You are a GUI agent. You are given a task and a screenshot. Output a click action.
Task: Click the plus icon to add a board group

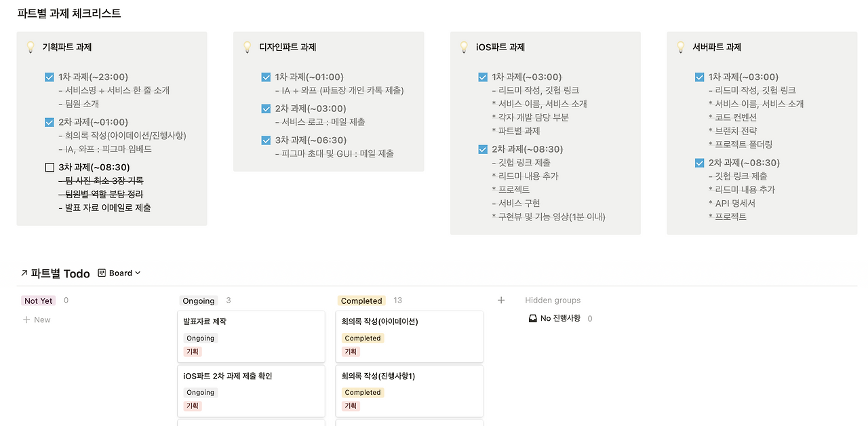[x=501, y=300]
